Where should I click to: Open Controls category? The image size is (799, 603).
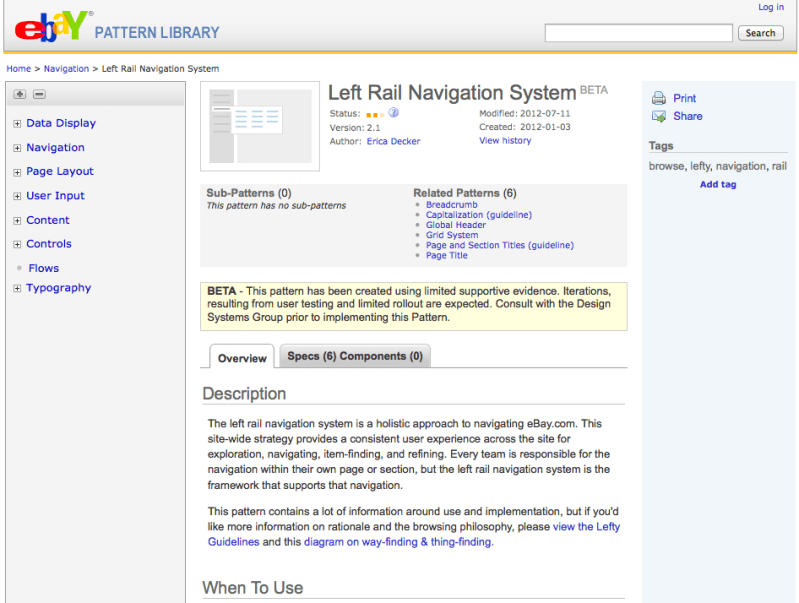click(49, 244)
